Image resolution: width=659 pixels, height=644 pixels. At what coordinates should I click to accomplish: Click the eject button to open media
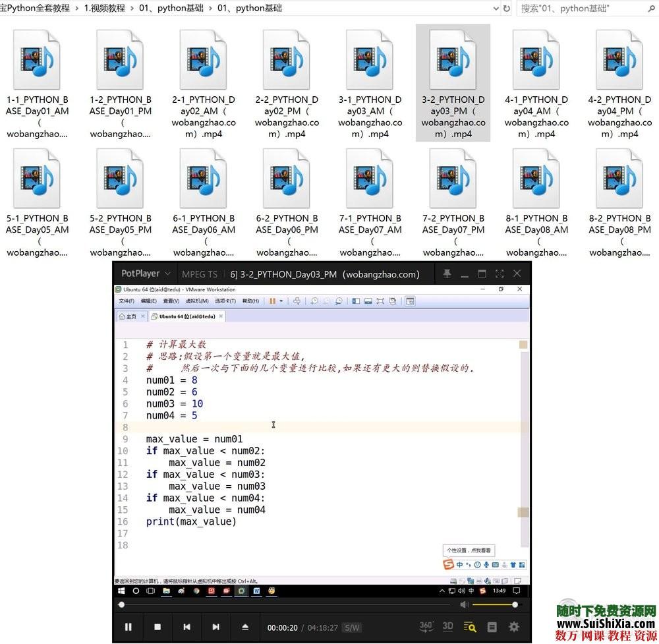coord(245,627)
